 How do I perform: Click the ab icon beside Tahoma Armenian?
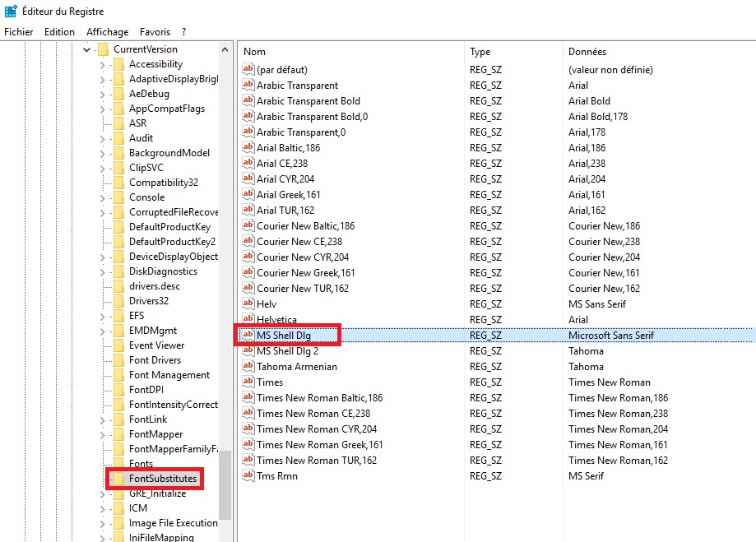[x=248, y=366]
